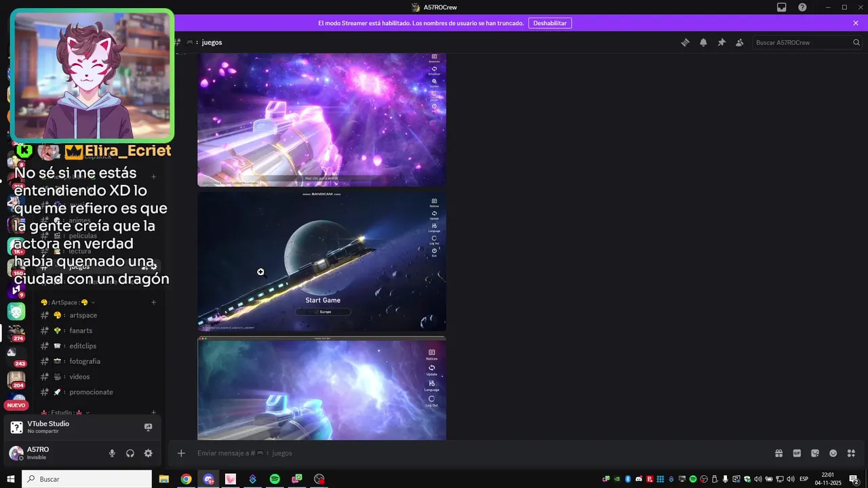Open the clock showing 22:01
This screenshot has height=488, width=868.
(x=828, y=479)
